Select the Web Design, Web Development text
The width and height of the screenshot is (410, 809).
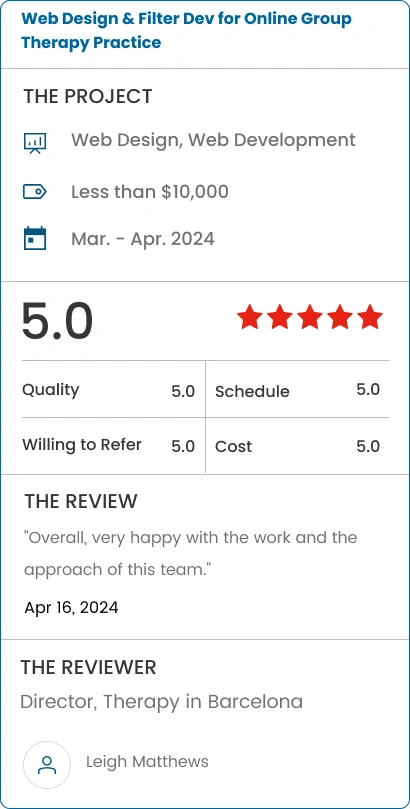tap(213, 140)
